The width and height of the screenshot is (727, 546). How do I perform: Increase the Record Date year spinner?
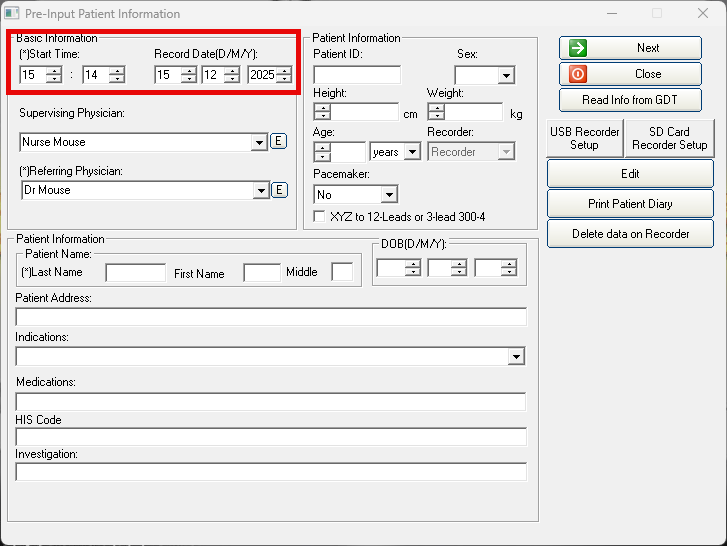tap(284, 70)
